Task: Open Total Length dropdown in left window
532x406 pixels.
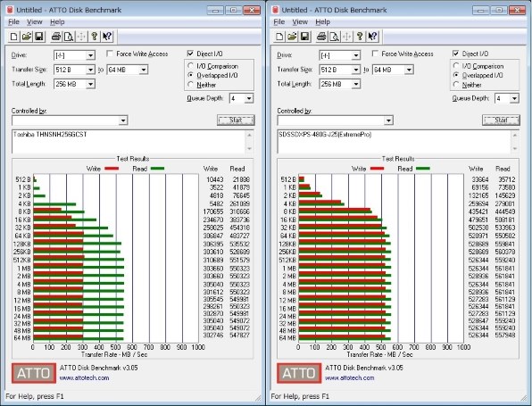Action: 90,84
